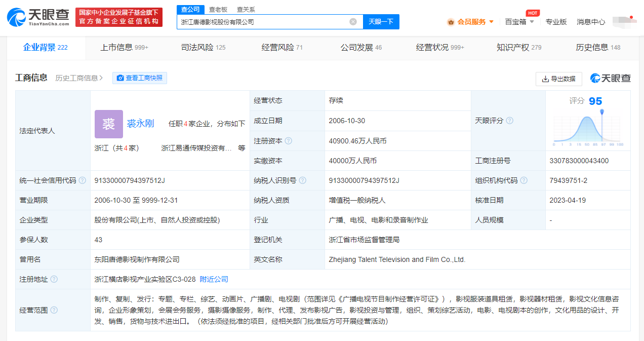
Task: Open the 会员服务 dropdown menu
Action: click(475, 22)
